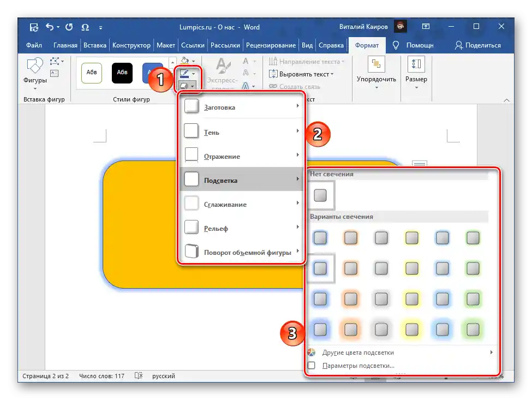Viewport: 532px width, 400px height.
Task: Open Выровнять текст dropdown
Action: [x=301, y=74]
